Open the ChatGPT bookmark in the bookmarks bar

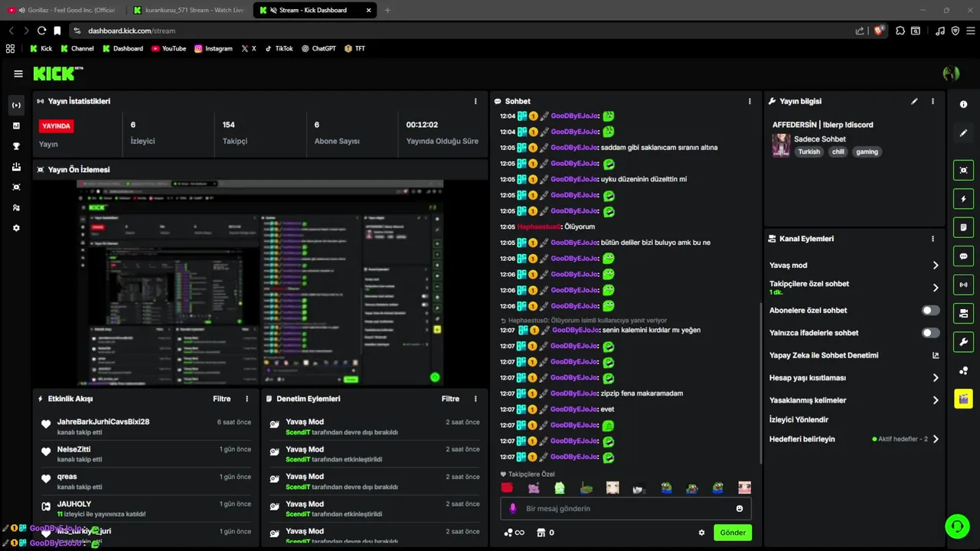tap(318, 48)
